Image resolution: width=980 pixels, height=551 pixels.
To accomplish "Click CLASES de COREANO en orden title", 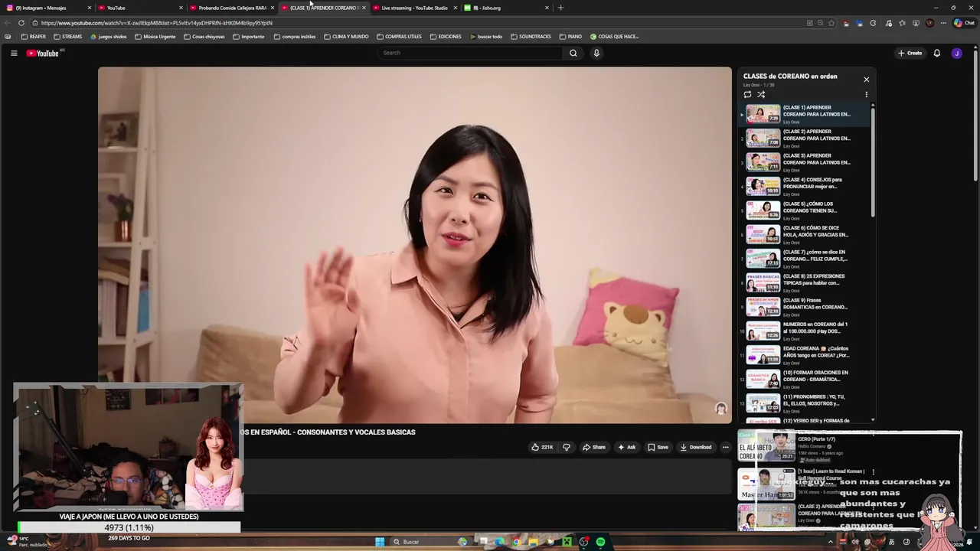I will pyautogui.click(x=790, y=77).
